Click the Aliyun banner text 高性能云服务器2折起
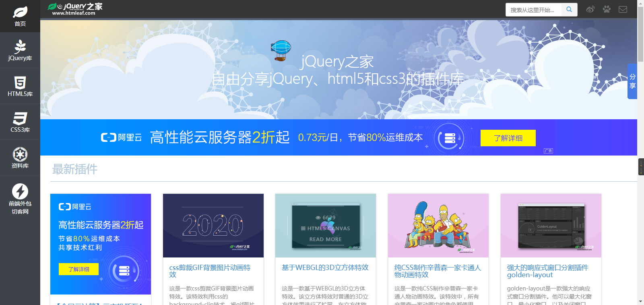The width and height of the screenshot is (644, 305). pos(220,137)
